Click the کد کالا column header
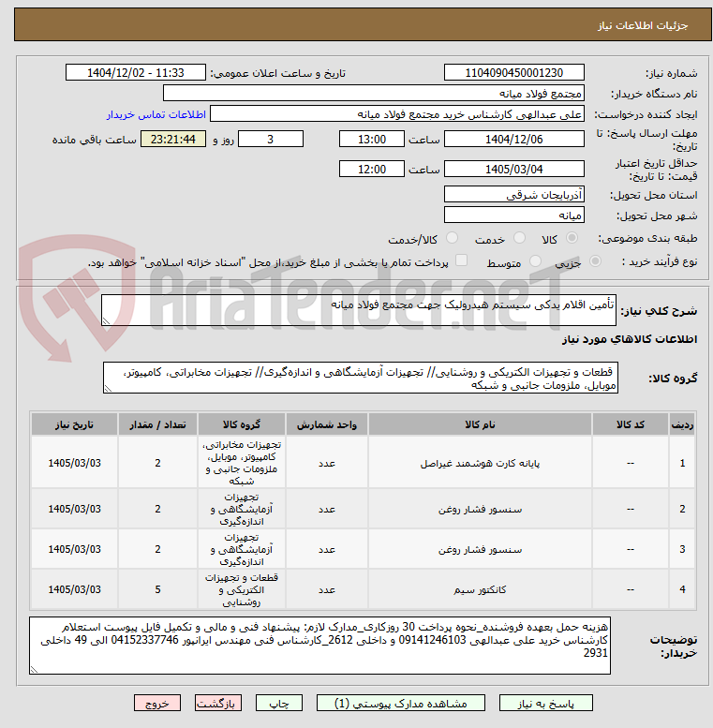This screenshot has height=728, width=713. point(631,424)
